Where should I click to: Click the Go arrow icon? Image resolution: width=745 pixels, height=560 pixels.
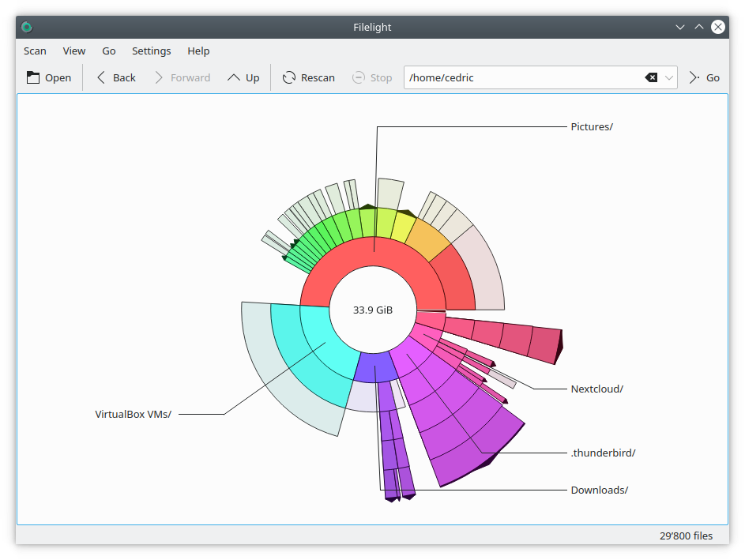694,77
